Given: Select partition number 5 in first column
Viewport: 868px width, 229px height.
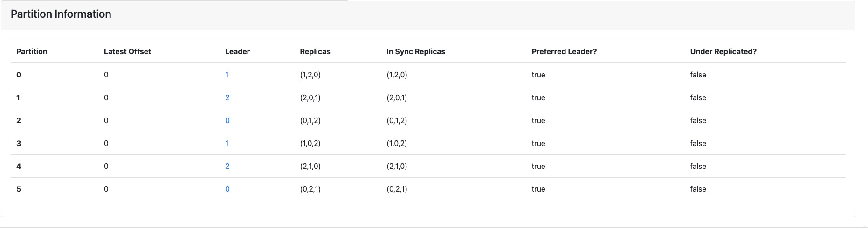Looking at the screenshot, I should pyautogui.click(x=19, y=189).
